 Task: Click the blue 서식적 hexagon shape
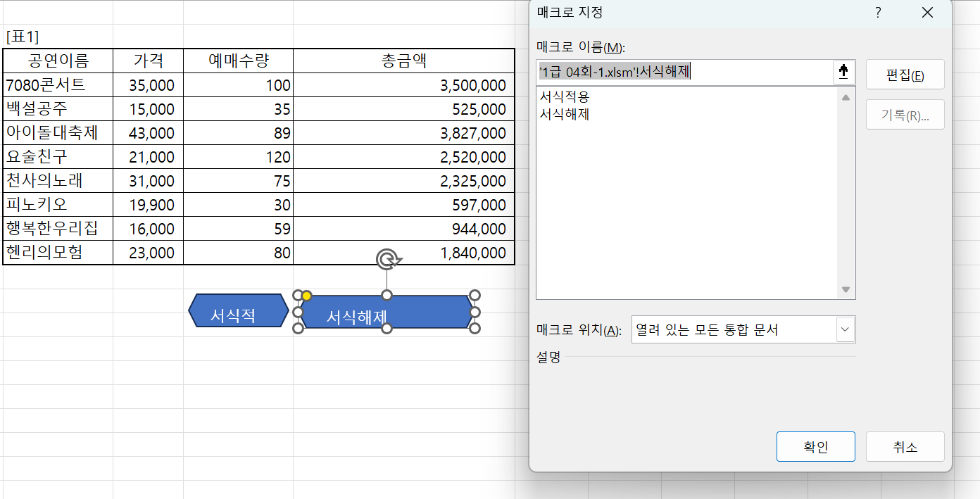click(239, 312)
